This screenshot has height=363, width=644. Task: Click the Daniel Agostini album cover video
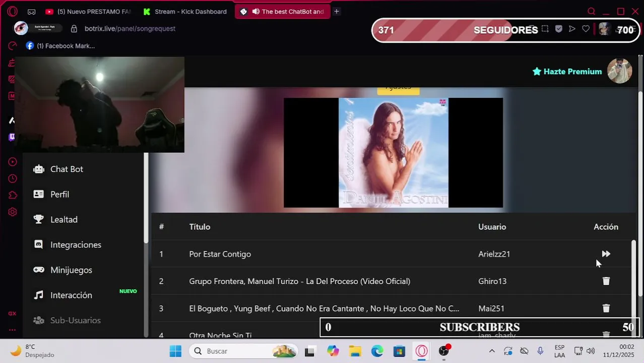[x=393, y=153]
